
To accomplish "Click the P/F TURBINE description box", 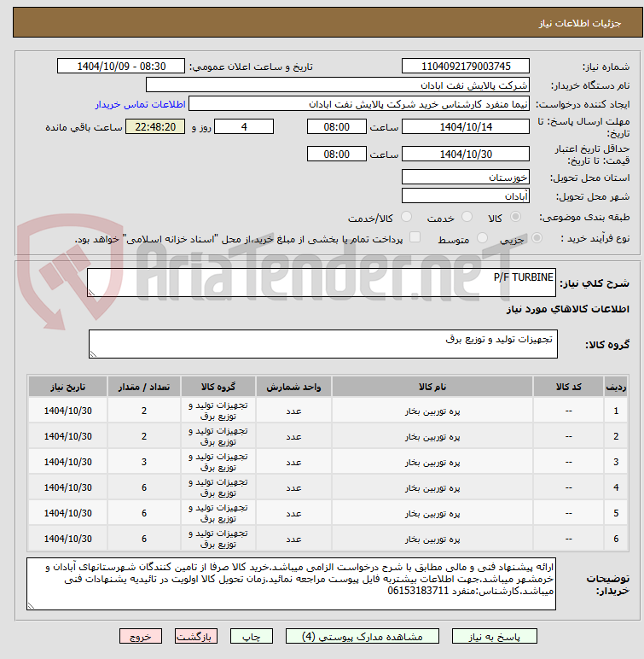I will (x=322, y=283).
